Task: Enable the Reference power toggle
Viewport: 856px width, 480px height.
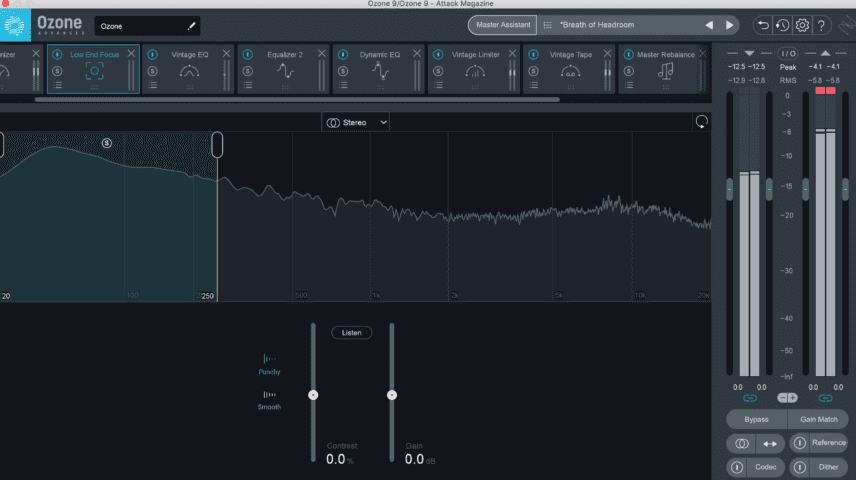Action: (800, 443)
